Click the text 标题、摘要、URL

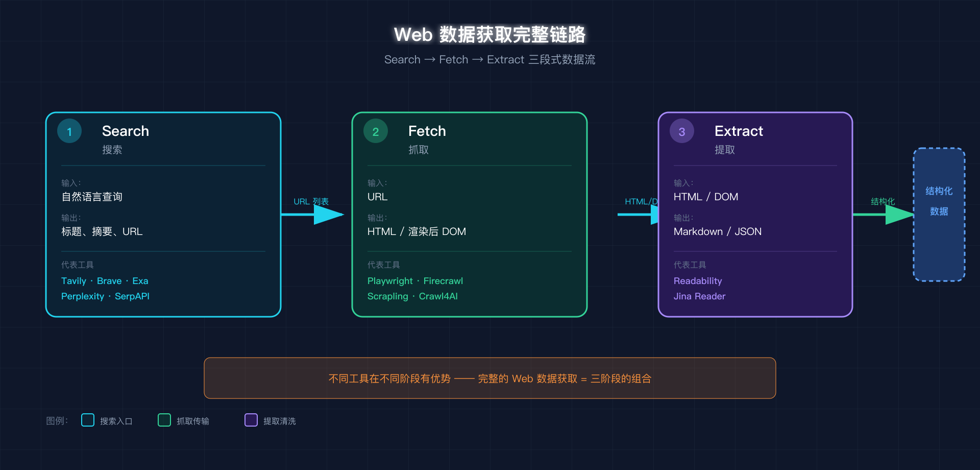(102, 231)
